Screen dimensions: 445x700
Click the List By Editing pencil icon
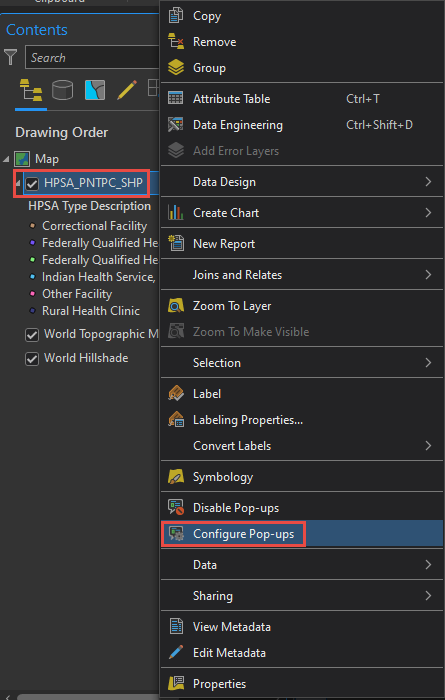click(x=127, y=90)
